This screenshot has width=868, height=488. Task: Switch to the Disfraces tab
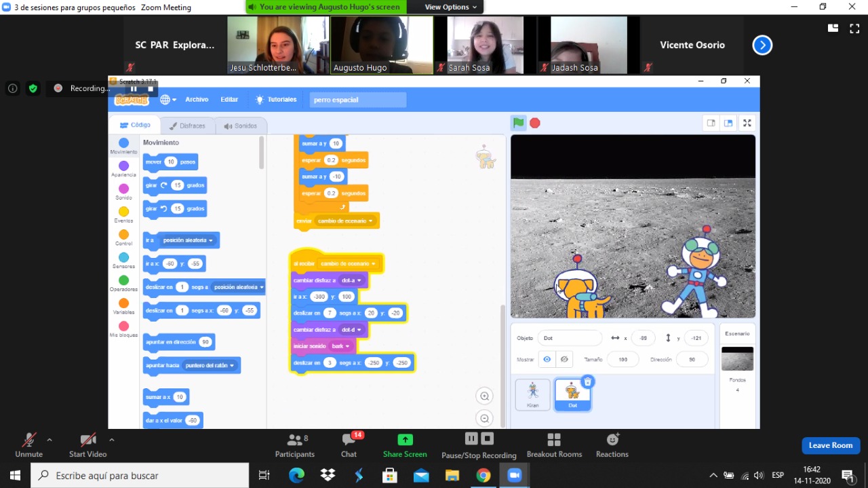186,126
